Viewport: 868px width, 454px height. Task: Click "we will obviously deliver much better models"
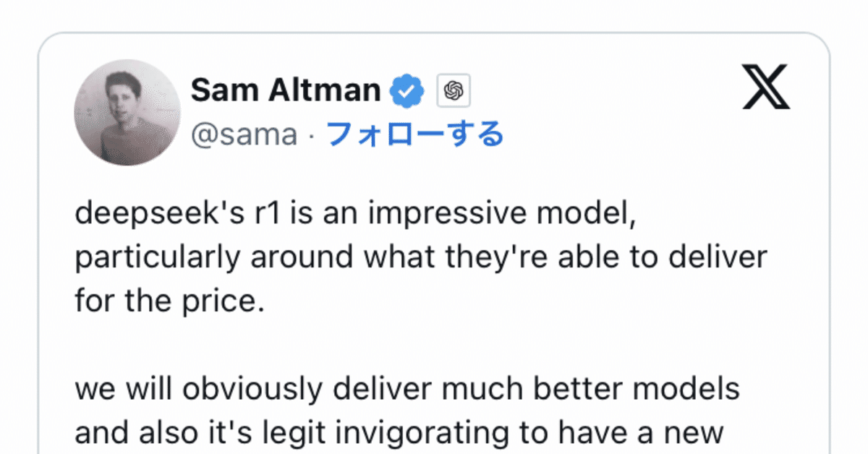tap(407, 388)
